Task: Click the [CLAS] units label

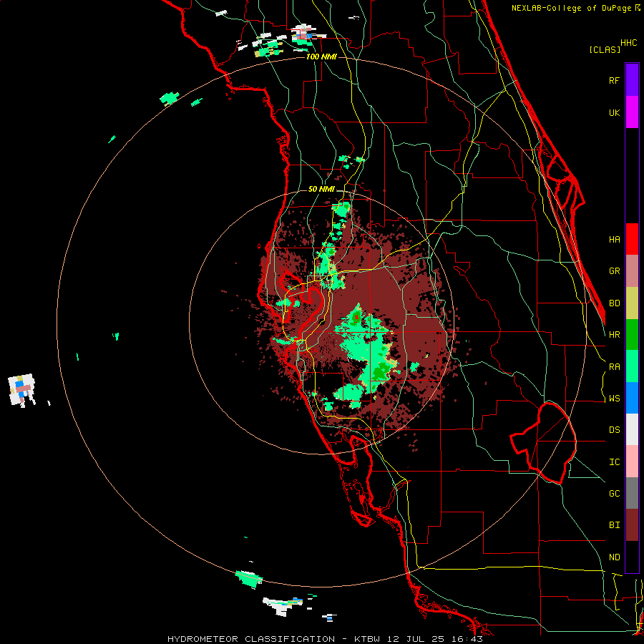Action: [605, 49]
